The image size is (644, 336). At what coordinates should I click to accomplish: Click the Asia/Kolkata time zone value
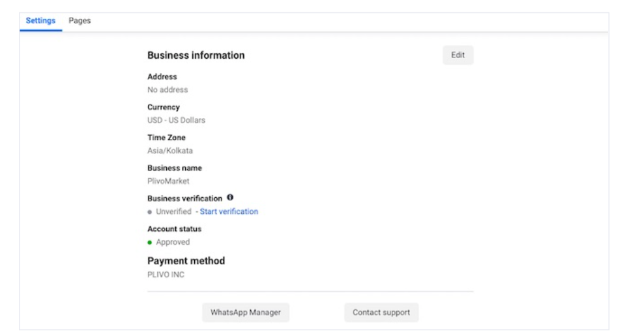170,151
